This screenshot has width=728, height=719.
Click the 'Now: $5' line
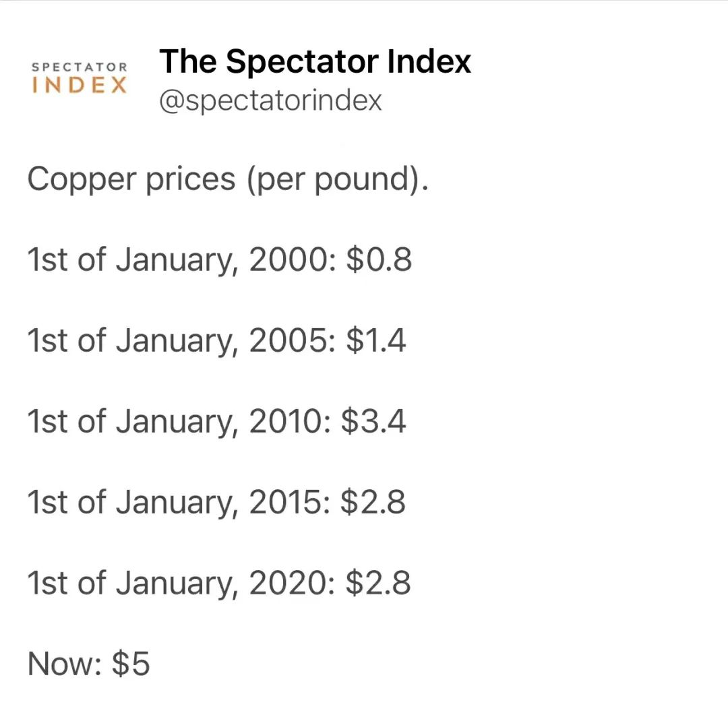point(89,664)
